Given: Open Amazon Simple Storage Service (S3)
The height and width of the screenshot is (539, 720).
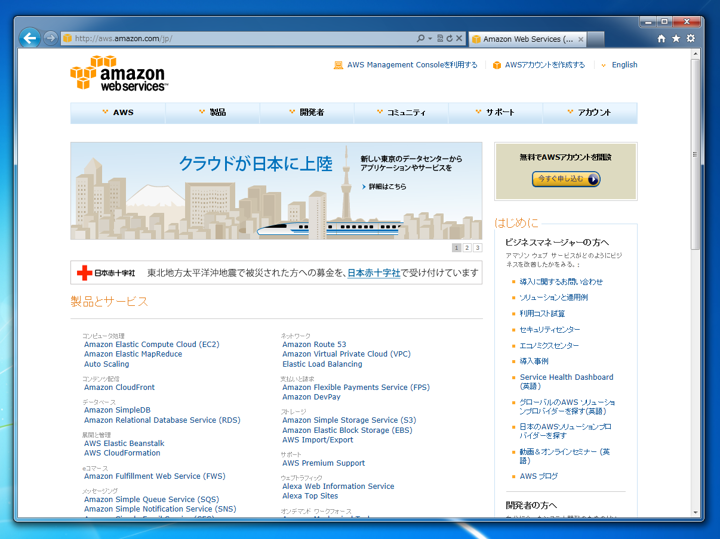Looking at the screenshot, I should [x=349, y=420].
